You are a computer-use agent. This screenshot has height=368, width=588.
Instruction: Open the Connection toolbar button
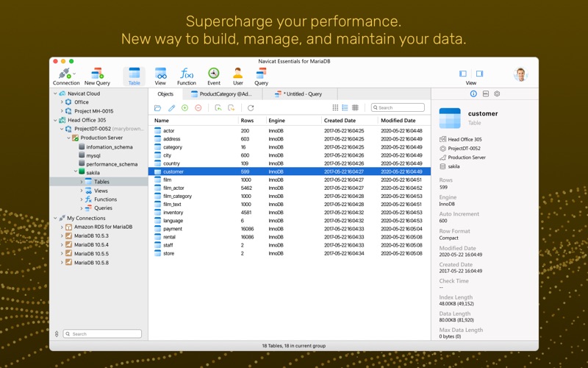coord(66,77)
